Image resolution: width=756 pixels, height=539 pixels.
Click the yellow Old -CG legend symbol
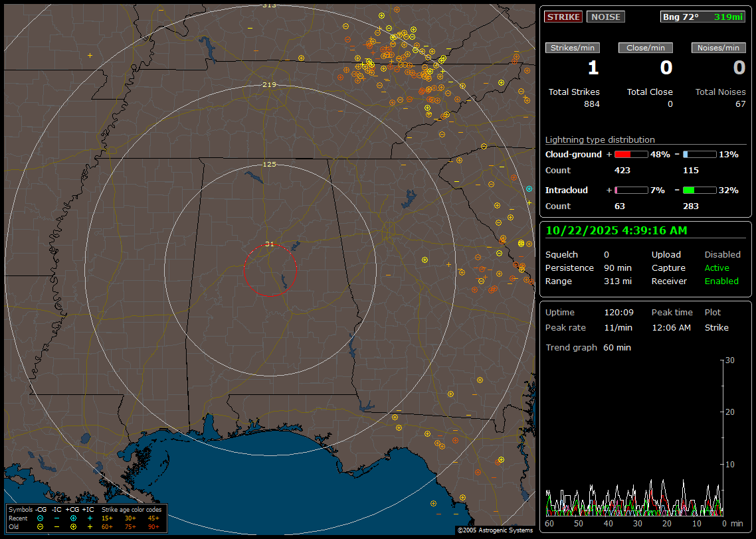tap(41, 526)
